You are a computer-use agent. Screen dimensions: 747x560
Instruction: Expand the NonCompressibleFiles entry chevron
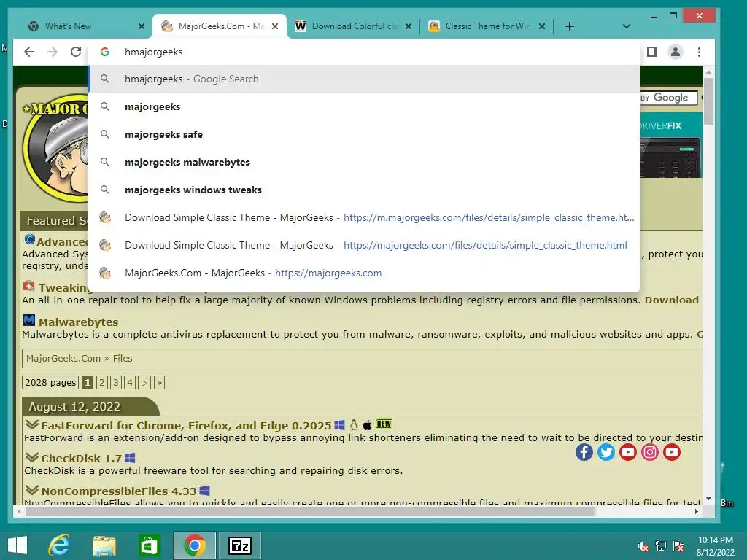tap(32, 490)
